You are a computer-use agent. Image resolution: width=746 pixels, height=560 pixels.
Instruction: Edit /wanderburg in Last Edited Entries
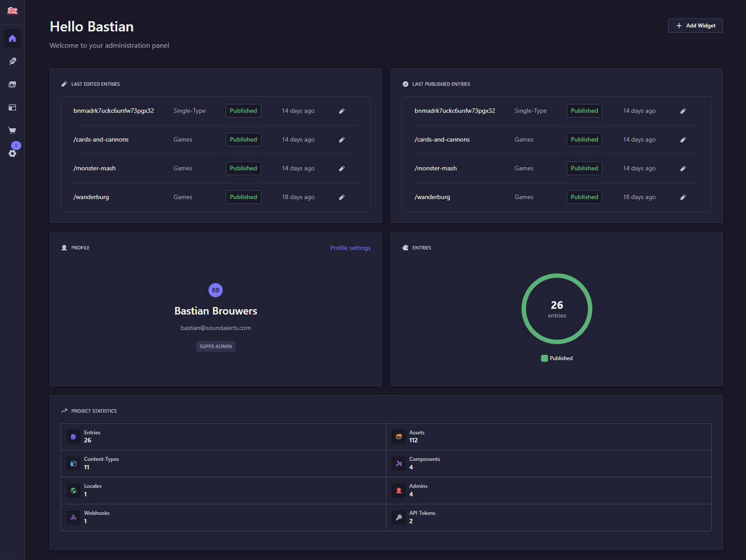(x=342, y=197)
